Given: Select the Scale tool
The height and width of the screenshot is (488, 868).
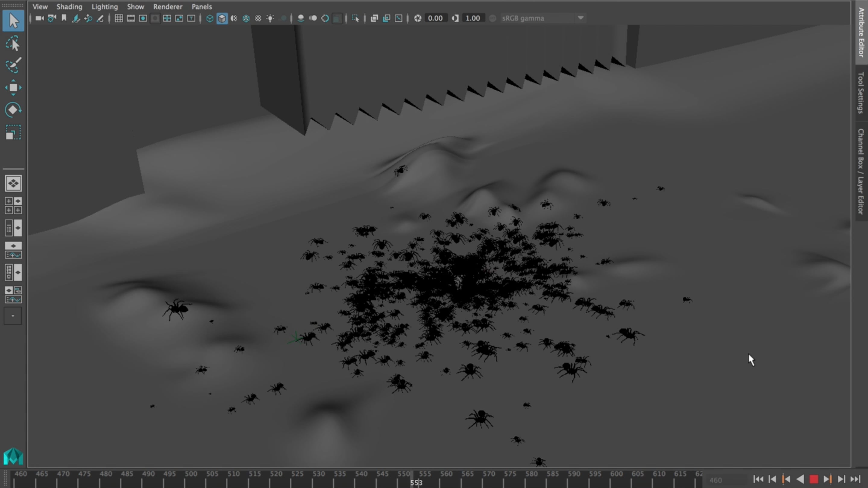Looking at the screenshot, I should coord(13,132).
